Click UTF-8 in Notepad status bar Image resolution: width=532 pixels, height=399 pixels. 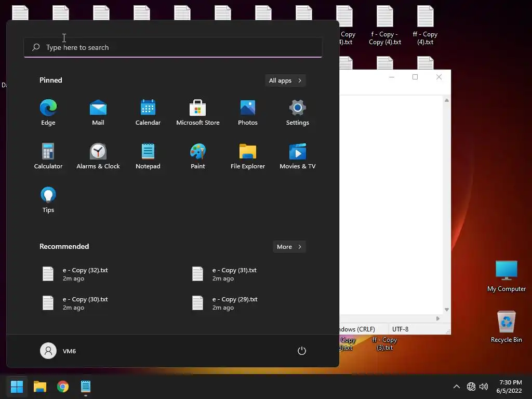(401, 329)
